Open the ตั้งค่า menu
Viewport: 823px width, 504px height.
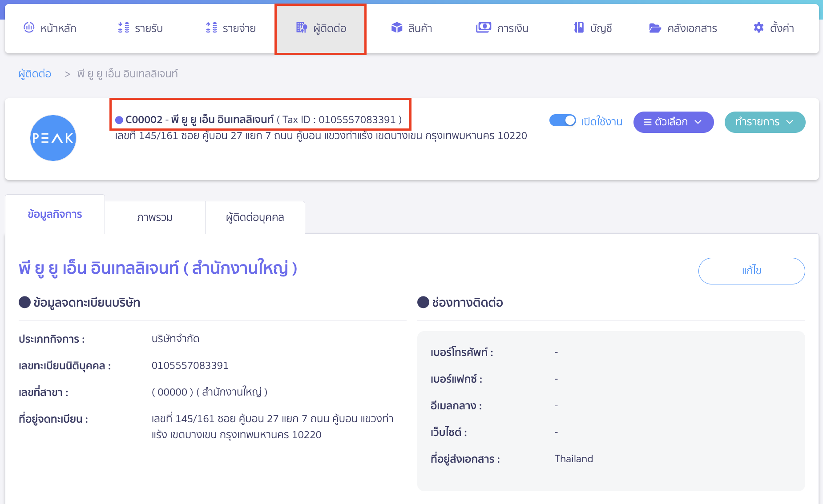(774, 28)
